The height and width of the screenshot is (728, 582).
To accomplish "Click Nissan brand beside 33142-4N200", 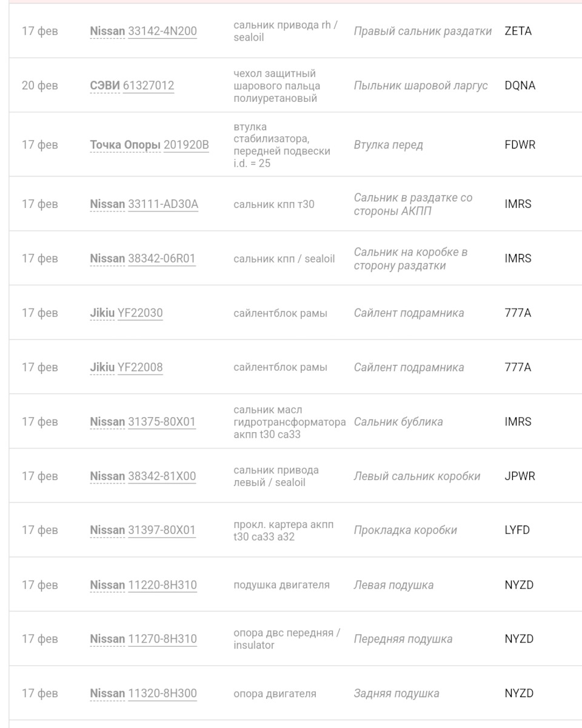I will tap(107, 31).
